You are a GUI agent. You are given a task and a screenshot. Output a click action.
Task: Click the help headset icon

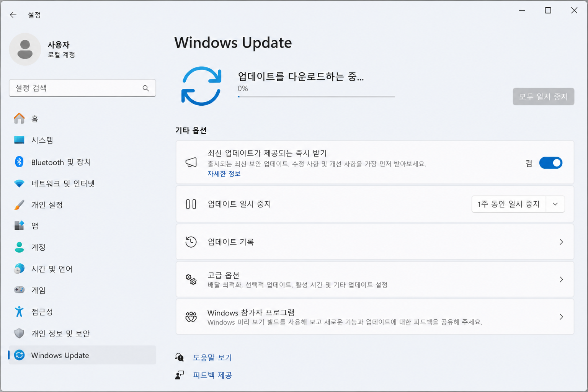pyautogui.click(x=180, y=357)
